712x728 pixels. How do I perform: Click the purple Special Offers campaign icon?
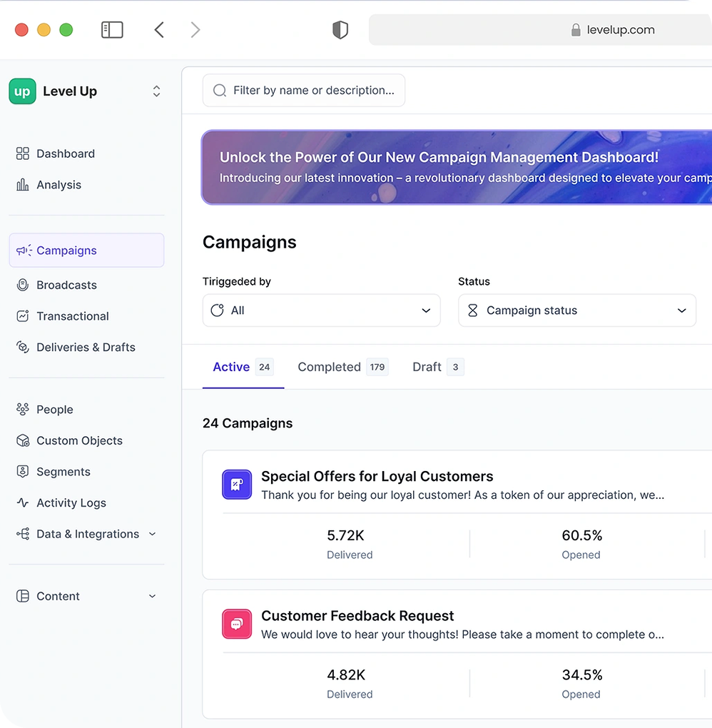coord(237,485)
